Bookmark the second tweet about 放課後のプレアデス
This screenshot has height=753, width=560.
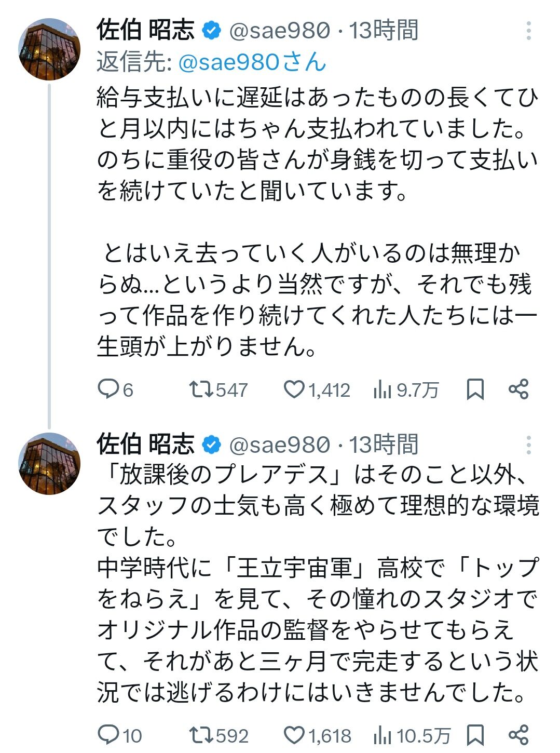point(475,734)
